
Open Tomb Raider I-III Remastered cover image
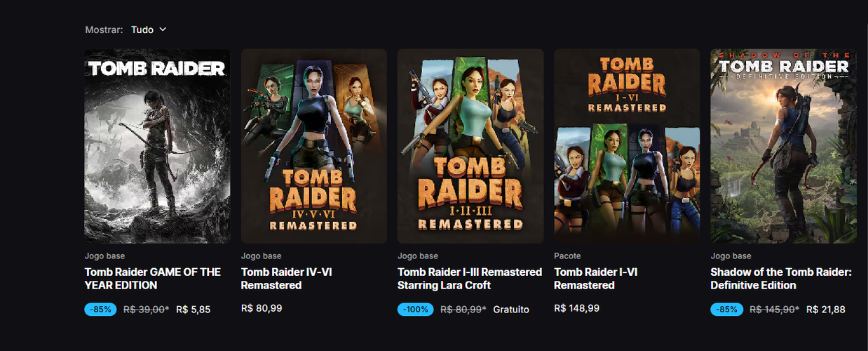470,146
